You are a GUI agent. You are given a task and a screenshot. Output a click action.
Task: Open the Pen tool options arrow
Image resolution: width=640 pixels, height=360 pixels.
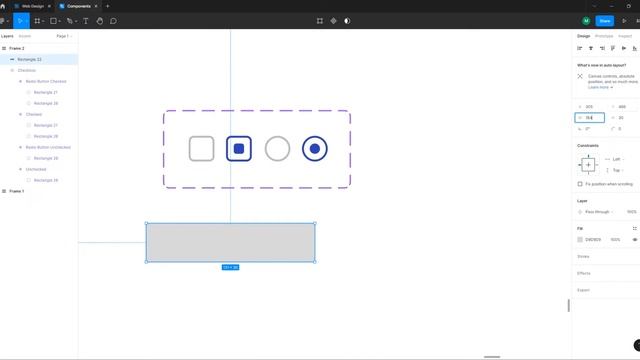point(76,21)
